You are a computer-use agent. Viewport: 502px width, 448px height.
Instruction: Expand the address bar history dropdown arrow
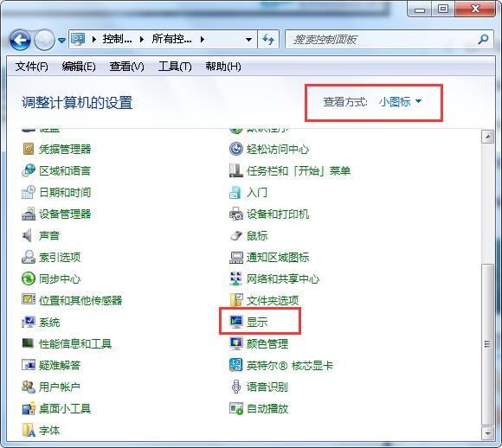click(x=248, y=40)
